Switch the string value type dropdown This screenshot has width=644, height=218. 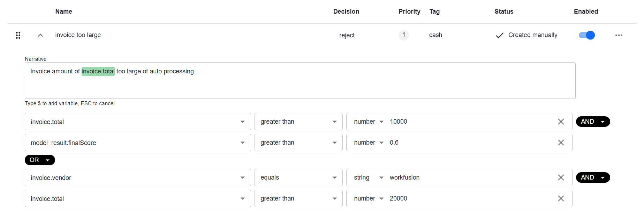click(x=369, y=177)
